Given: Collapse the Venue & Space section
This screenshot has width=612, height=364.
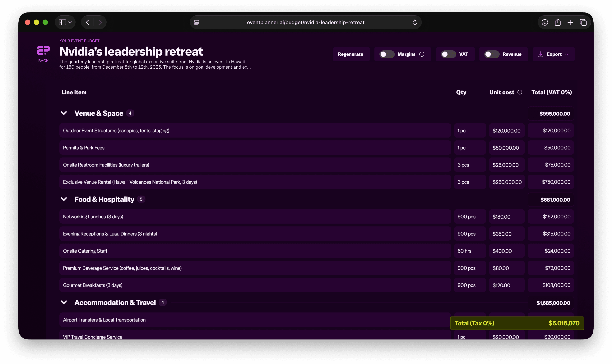Looking at the screenshot, I should coord(64,113).
